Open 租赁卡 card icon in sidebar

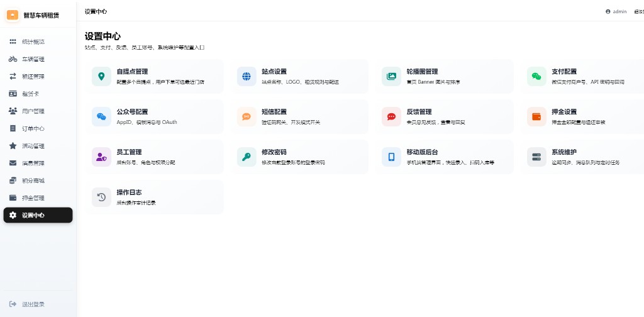pyautogui.click(x=13, y=94)
